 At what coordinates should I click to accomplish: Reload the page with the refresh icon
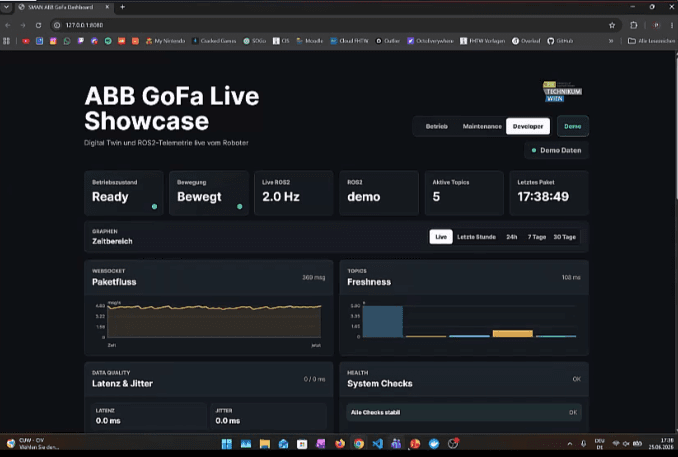click(38, 25)
